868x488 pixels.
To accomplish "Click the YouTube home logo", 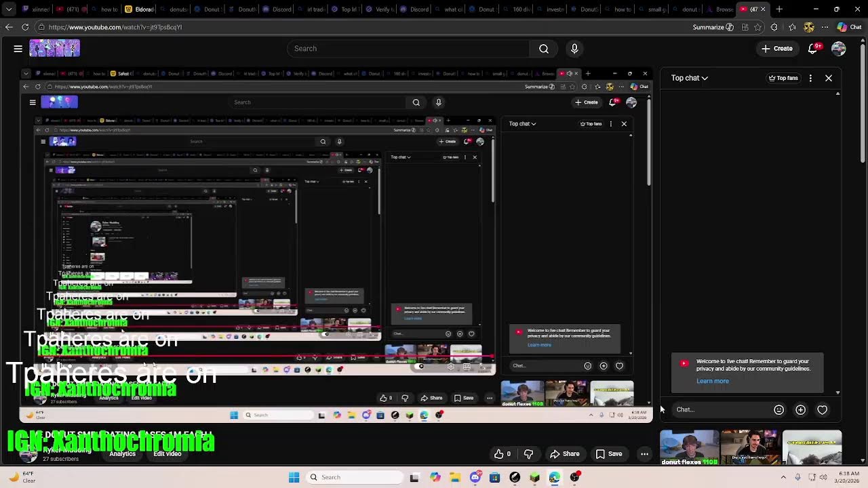I will coord(54,48).
